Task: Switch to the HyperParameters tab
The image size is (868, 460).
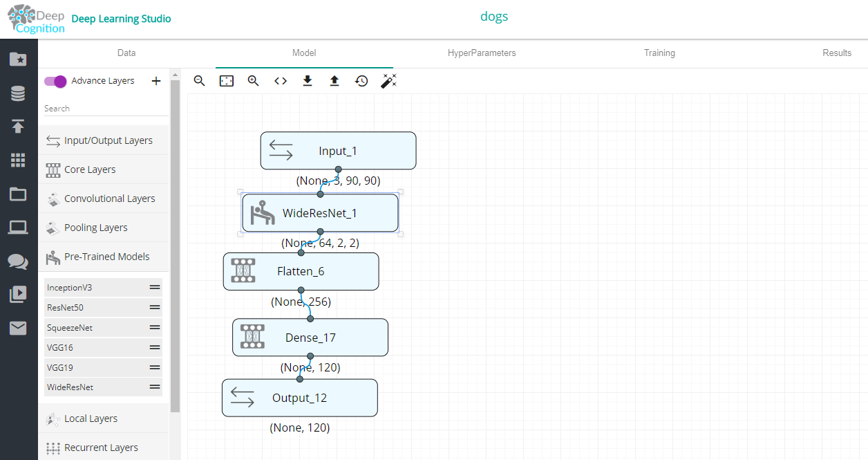Action: click(x=482, y=53)
